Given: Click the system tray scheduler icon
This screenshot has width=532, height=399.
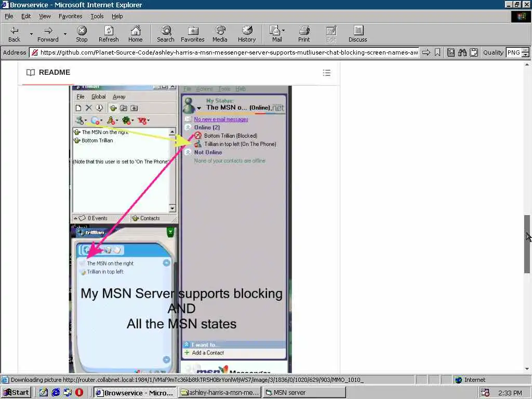Looking at the screenshot, I should (x=485, y=393).
